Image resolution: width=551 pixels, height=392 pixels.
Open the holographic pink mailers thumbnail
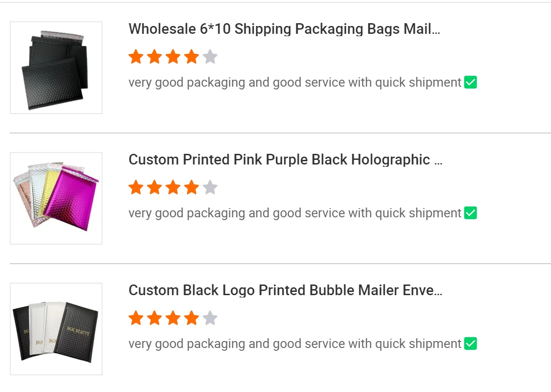point(56,198)
